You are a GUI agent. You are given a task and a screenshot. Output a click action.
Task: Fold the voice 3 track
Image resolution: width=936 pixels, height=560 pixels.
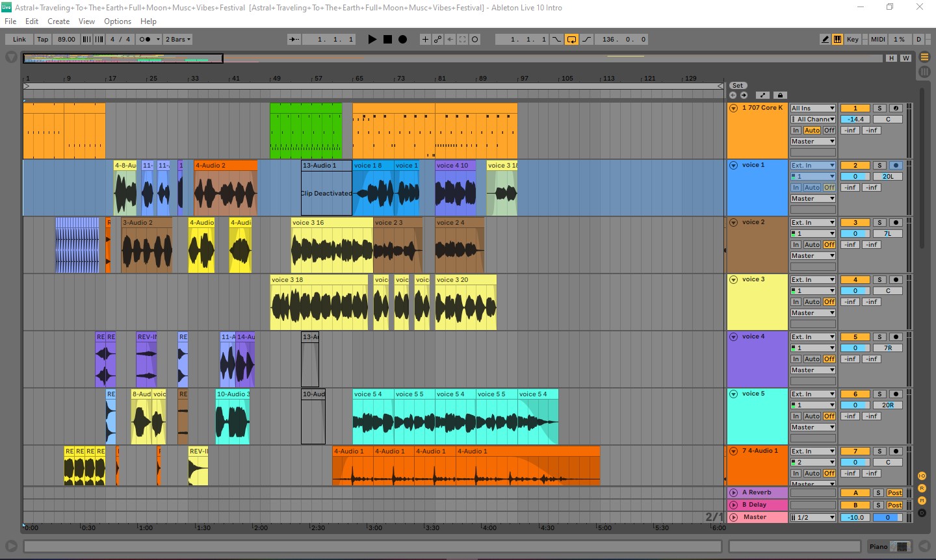pyautogui.click(x=734, y=280)
